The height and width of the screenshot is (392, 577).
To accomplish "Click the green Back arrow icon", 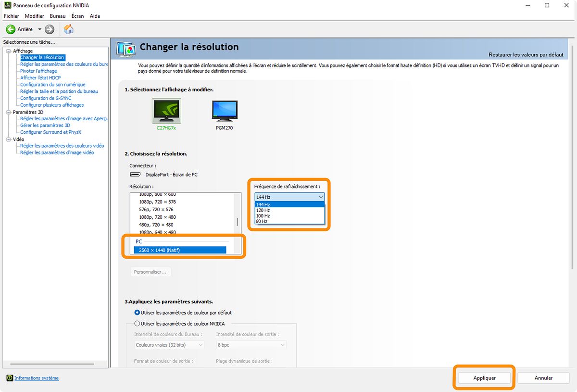I will (x=11, y=29).
